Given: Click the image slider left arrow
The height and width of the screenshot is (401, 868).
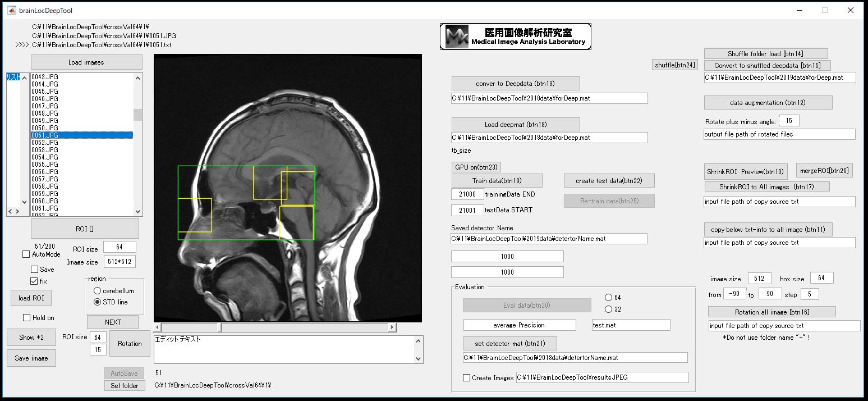Looking at the screenshot, I should (x=158, y=327).
